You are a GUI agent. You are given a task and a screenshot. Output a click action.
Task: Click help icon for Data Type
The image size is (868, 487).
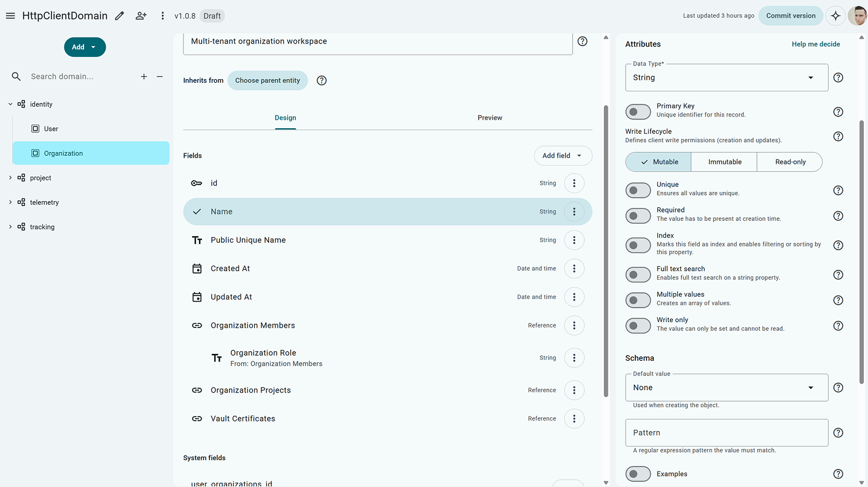[838, 77]
